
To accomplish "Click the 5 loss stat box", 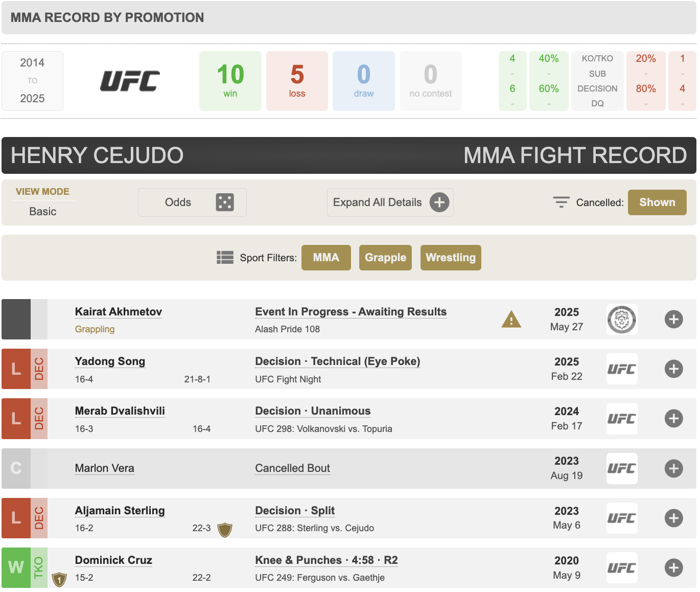I will coord(297,81).
